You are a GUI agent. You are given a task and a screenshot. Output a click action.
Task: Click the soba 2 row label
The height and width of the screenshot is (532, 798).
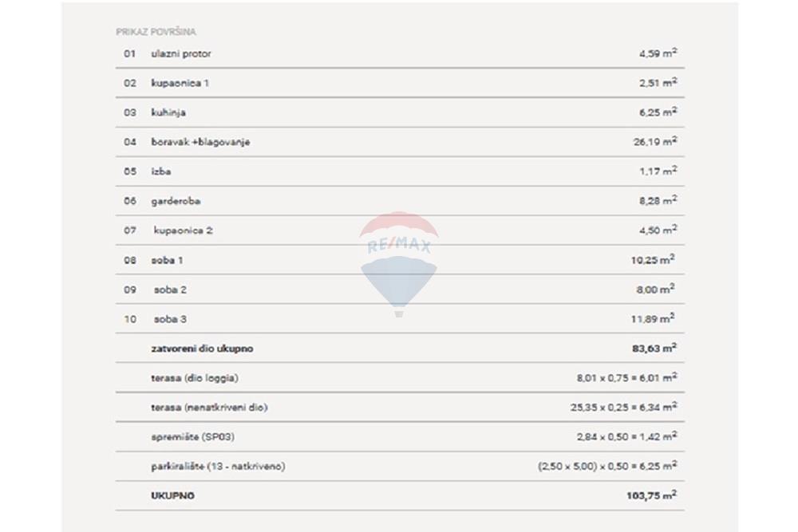point(170,290)
